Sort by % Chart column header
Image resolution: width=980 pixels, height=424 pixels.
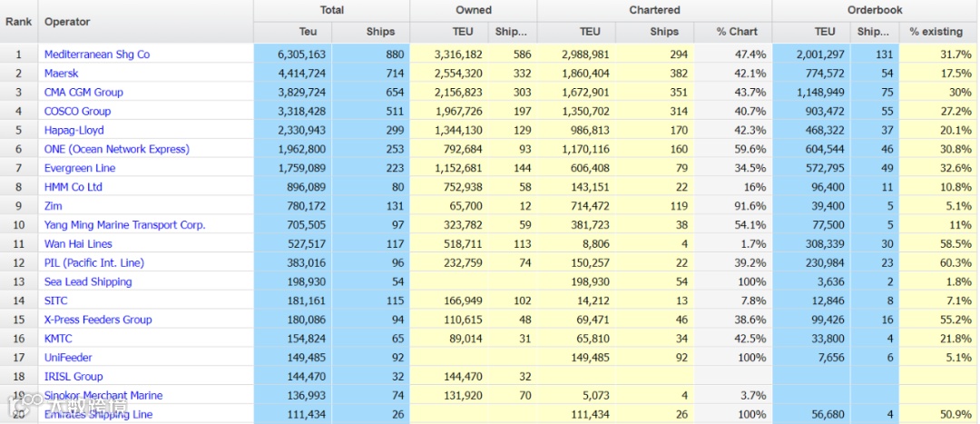(732, 32)
